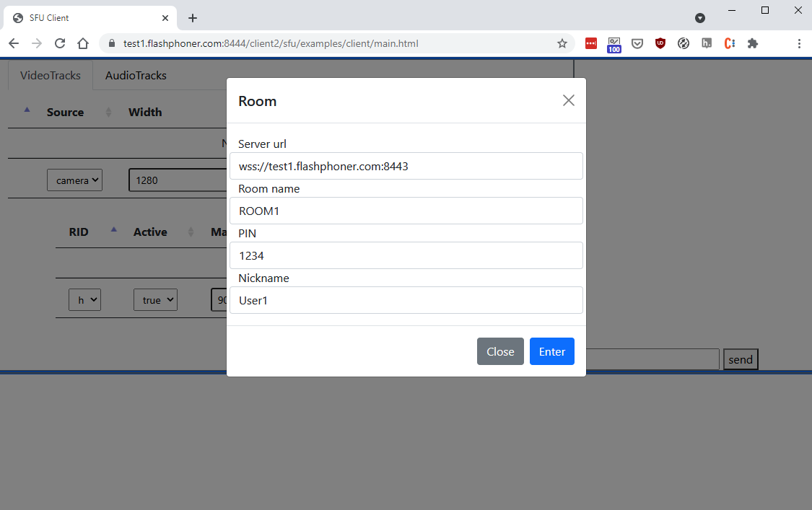The height and width of the screenshot is (510, 812).
Task: Select the VideoTracks tab
Action: pos(51,75)
